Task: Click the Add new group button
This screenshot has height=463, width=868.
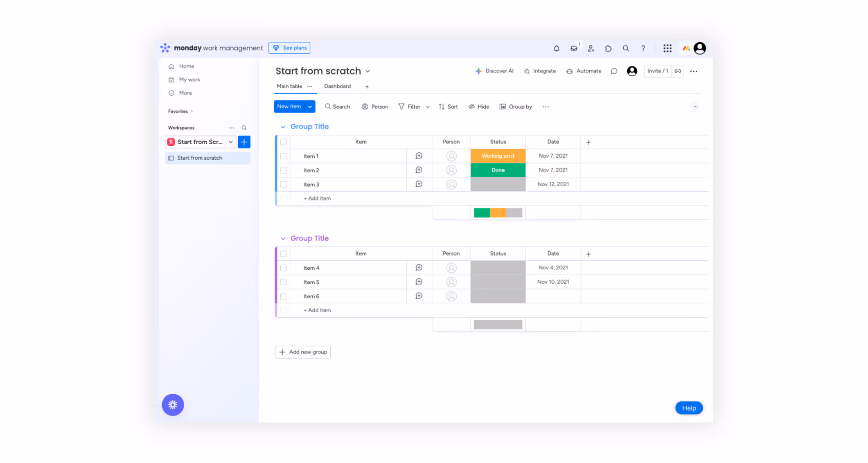Action: pos(302,352)
